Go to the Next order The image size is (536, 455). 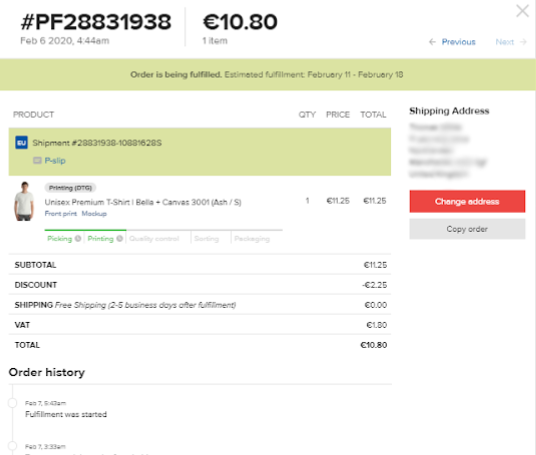505,42
